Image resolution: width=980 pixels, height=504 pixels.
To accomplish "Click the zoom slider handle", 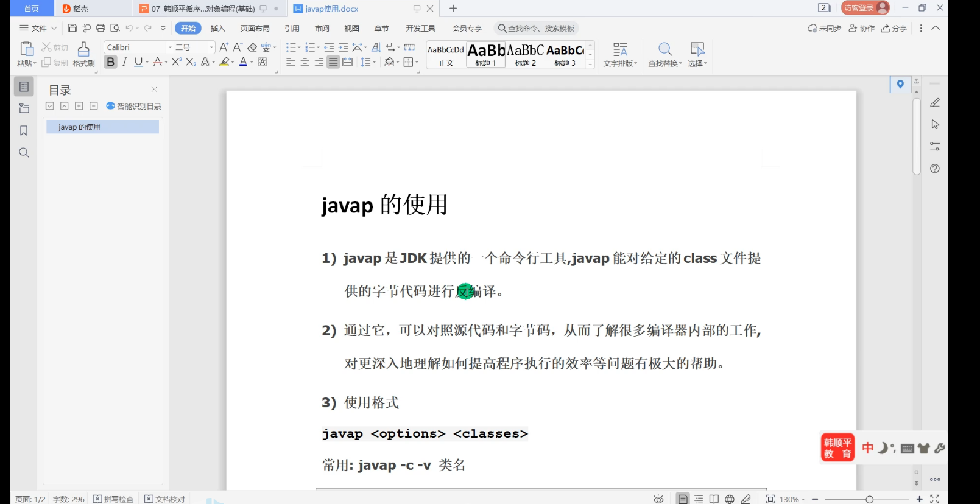I will click(x=869, y=499).
